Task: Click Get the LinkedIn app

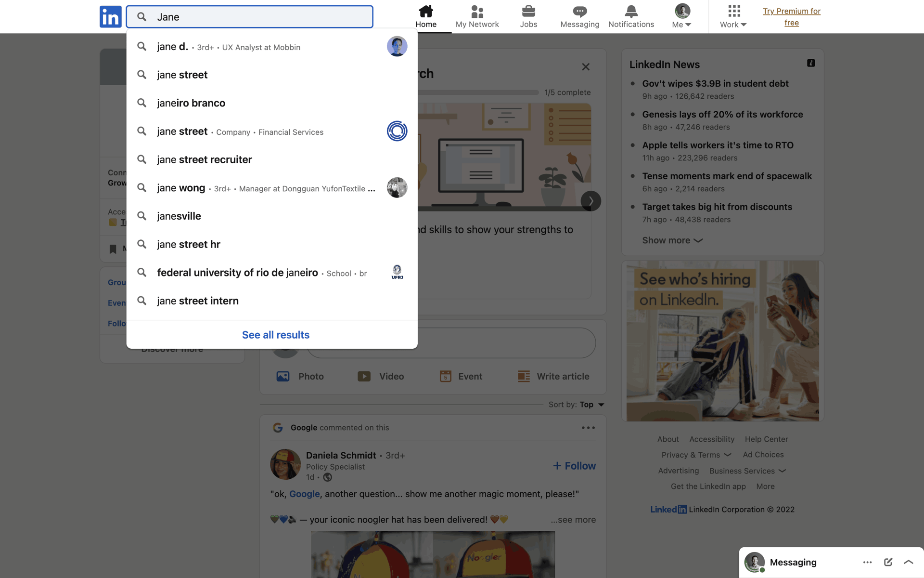Action: coord(708,486)
